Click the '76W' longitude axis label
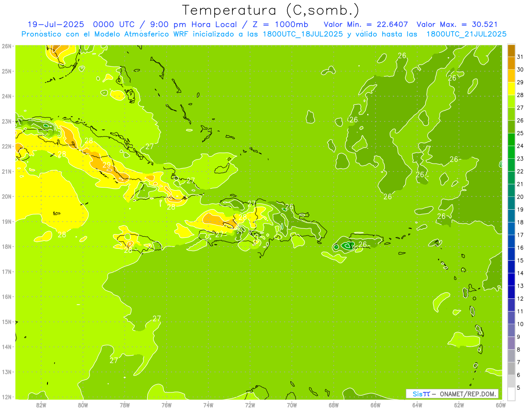Screen dimensions: 532x411 point(167,405)
